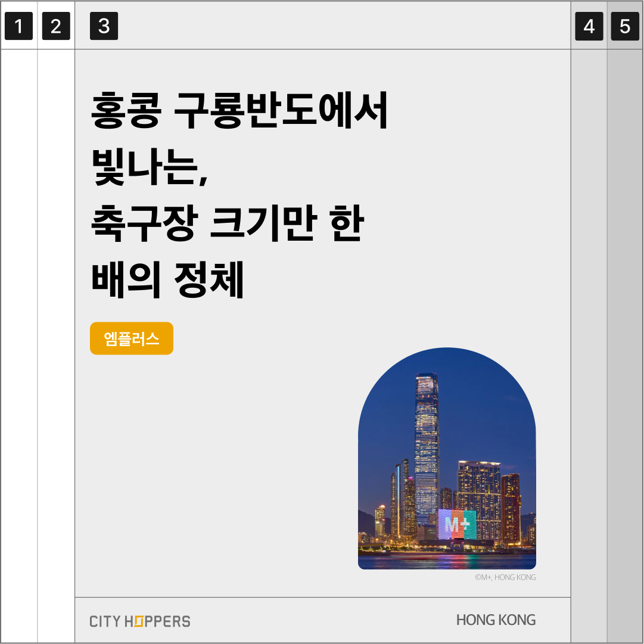644x644 pixels.
Task: Select the card tab numbered 3
Action: point(104,26)
